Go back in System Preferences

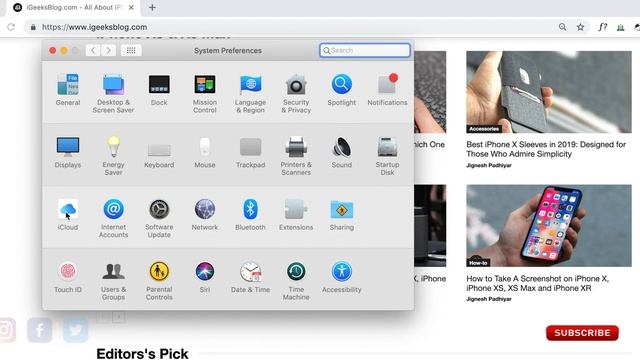point(93,50)
